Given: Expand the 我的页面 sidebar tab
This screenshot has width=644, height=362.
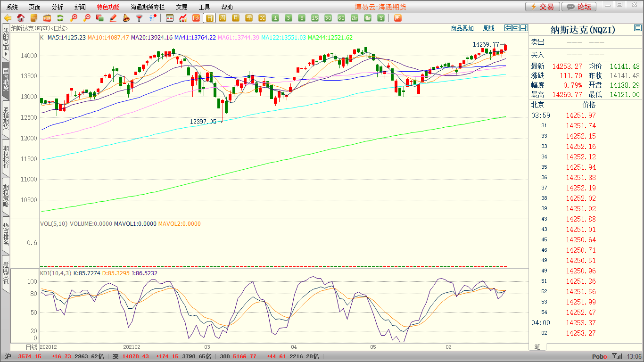Looking at the screenshot, I should click(x=6, y=42).
